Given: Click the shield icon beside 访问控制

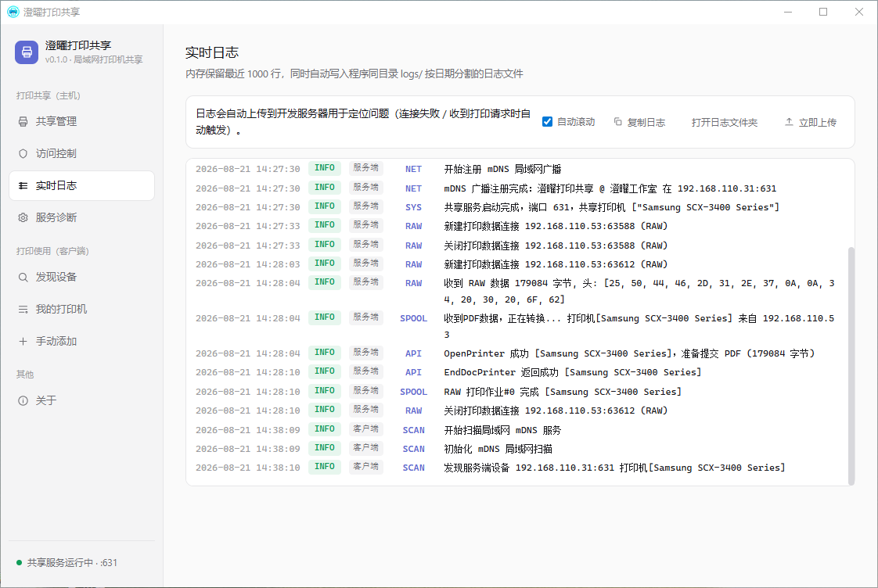Looking at the screenshot, I should [x=23, y=153].
